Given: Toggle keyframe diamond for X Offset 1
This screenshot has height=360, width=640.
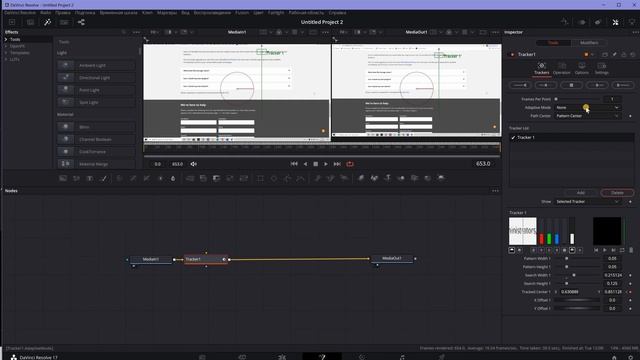Looking at the screenshot, I should pos(630,300).
